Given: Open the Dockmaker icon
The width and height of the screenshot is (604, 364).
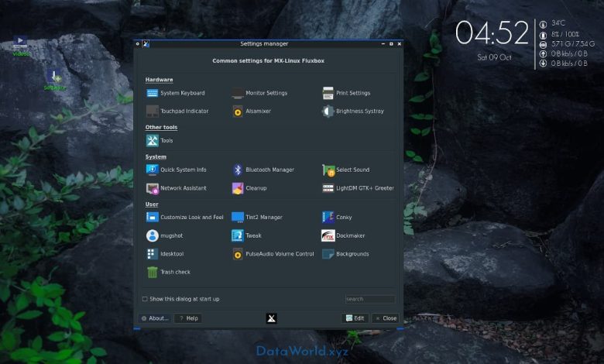Looking at the screenshot, I should [x=328, y=235].
